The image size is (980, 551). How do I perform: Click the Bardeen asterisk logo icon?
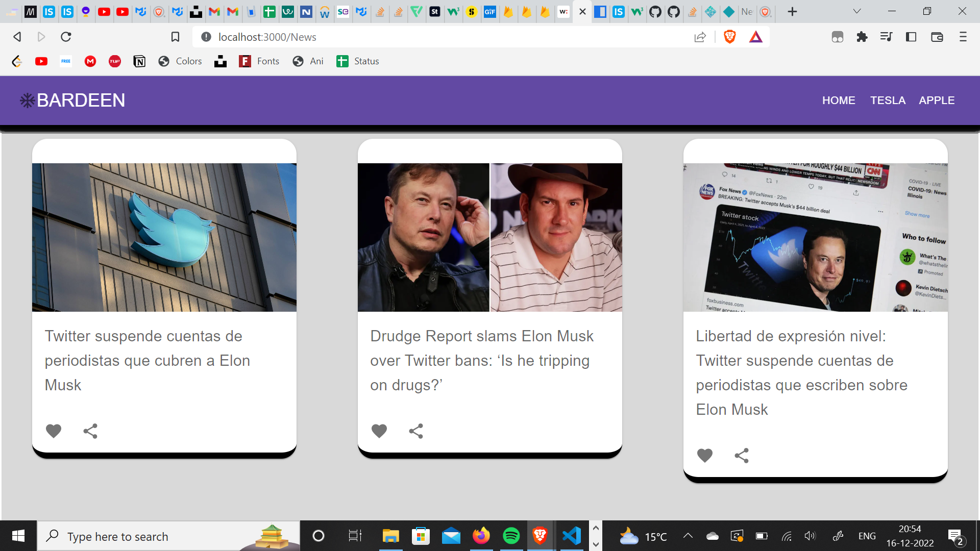(x=27, y=100)
